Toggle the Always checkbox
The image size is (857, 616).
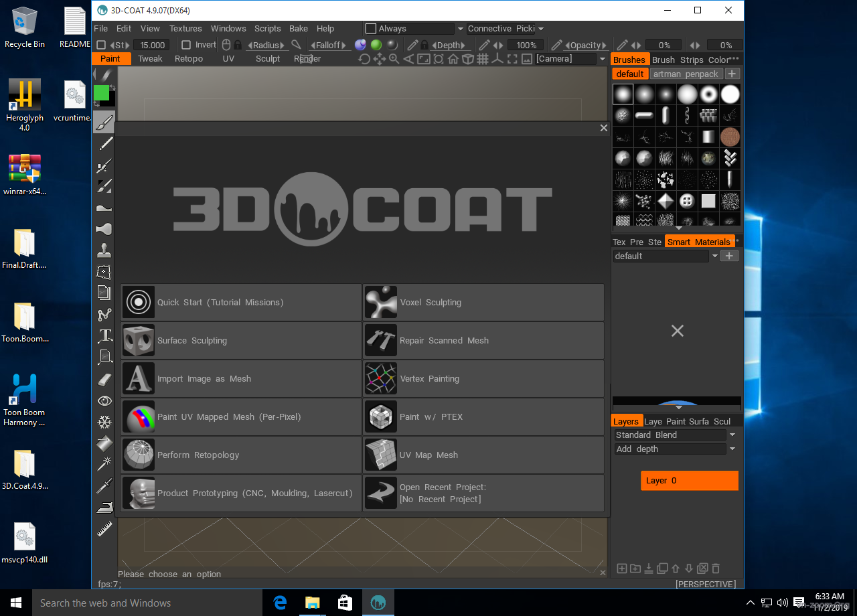point(370,28)
